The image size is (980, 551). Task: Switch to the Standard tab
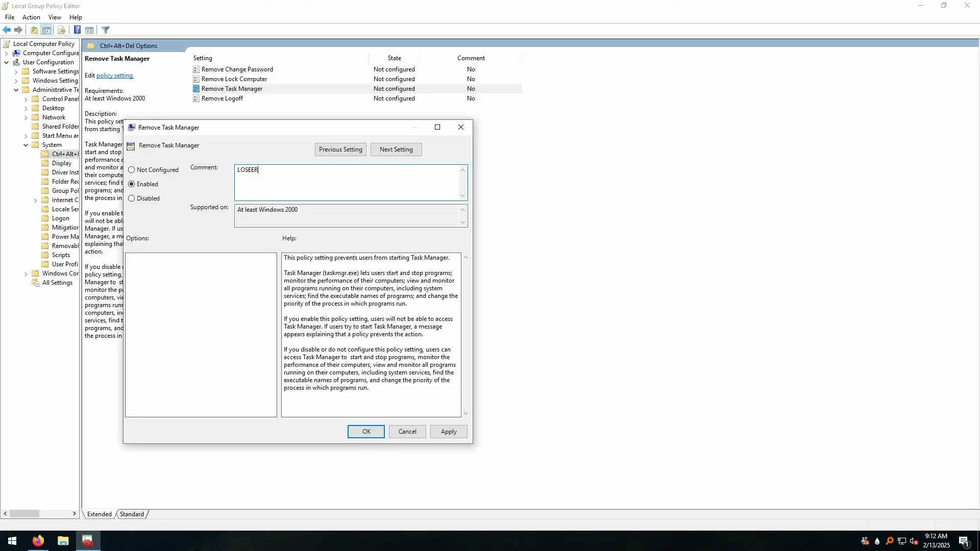pyautogui.click(x=132, y=514)
